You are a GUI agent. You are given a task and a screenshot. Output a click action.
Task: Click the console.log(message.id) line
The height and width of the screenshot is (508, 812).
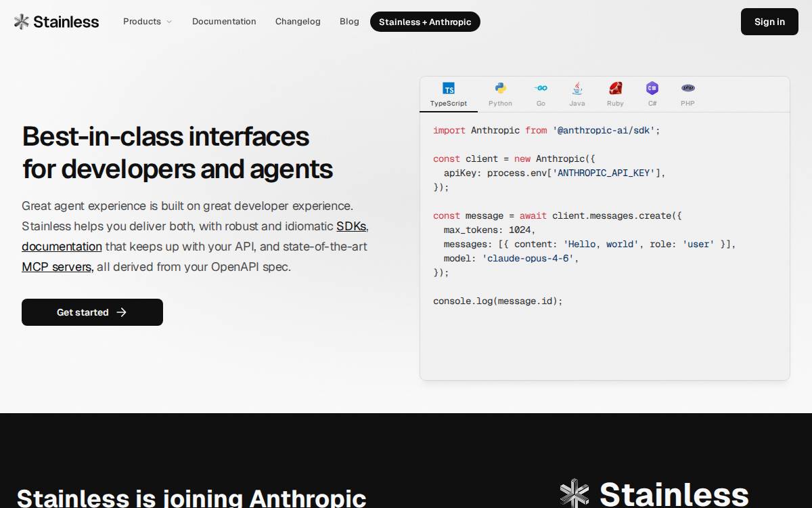pyautogui.click(x=498, y=301)
